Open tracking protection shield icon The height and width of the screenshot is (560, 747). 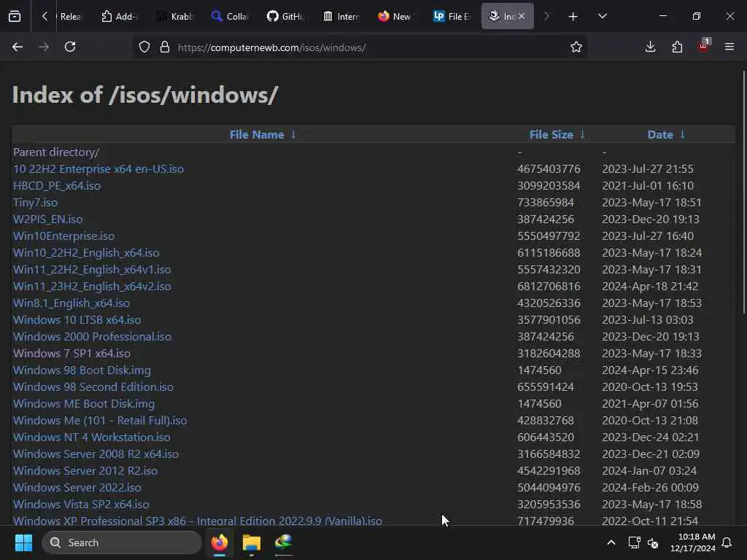click(x=144, y=47)
